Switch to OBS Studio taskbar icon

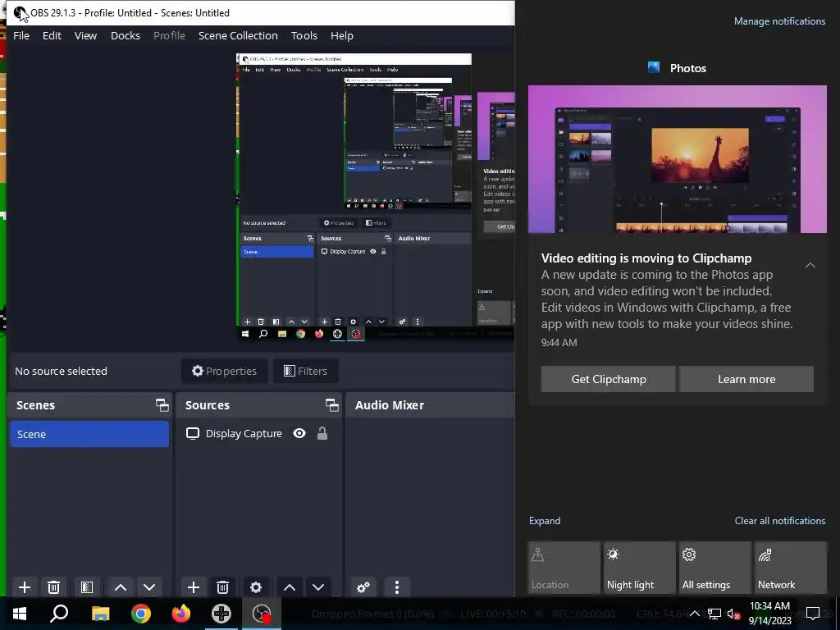pos(262,614)
